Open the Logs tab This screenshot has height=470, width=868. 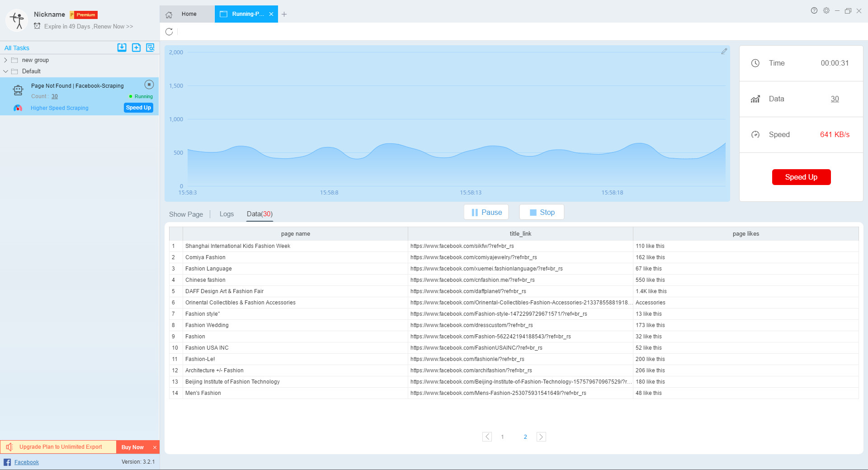click(x=226, y=214)
